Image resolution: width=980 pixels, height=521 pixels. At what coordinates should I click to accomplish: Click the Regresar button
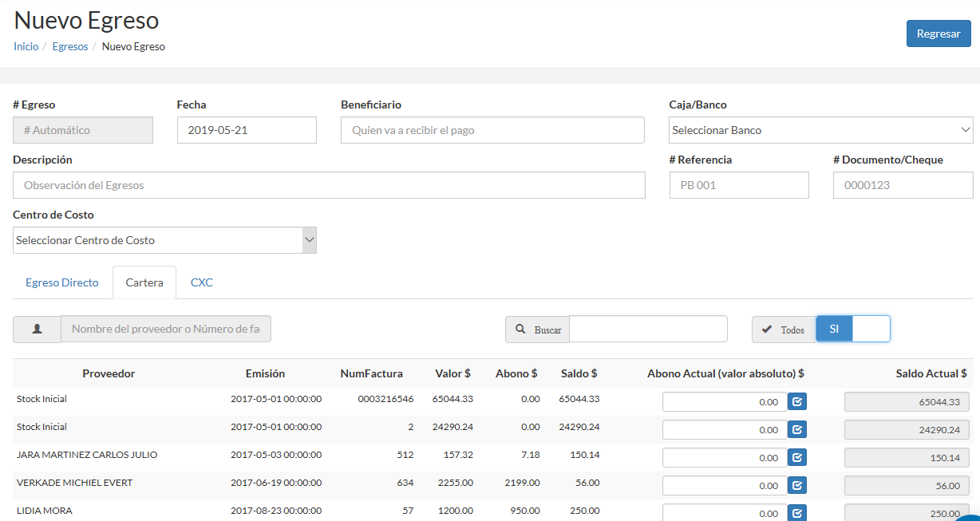pyautogui.click(x=939, y=34)
